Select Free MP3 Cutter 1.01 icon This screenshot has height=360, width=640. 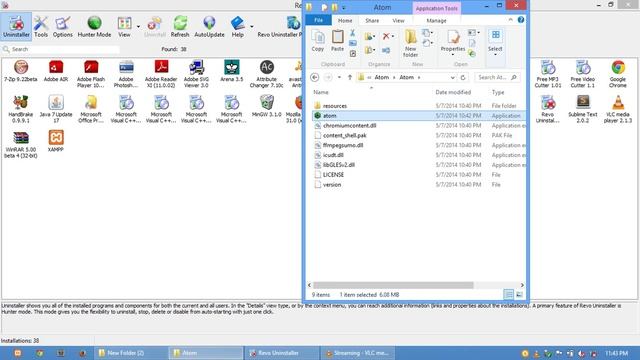point(548,74)
